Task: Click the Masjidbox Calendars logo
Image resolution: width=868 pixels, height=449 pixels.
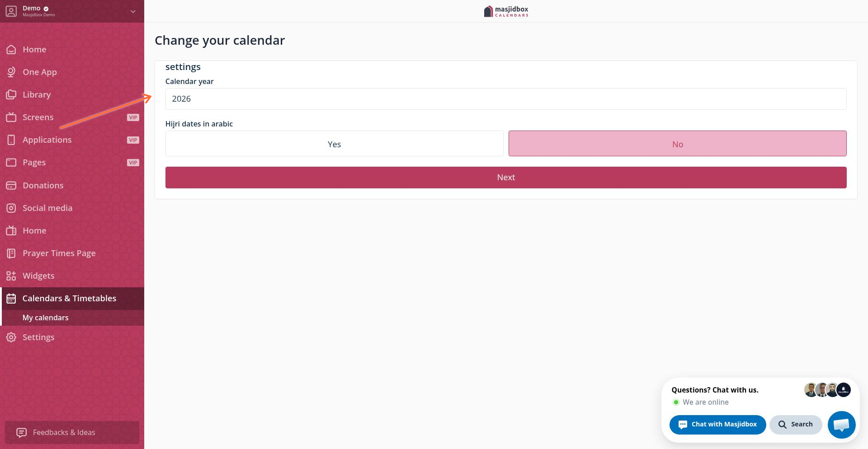Action: (506, 11)
